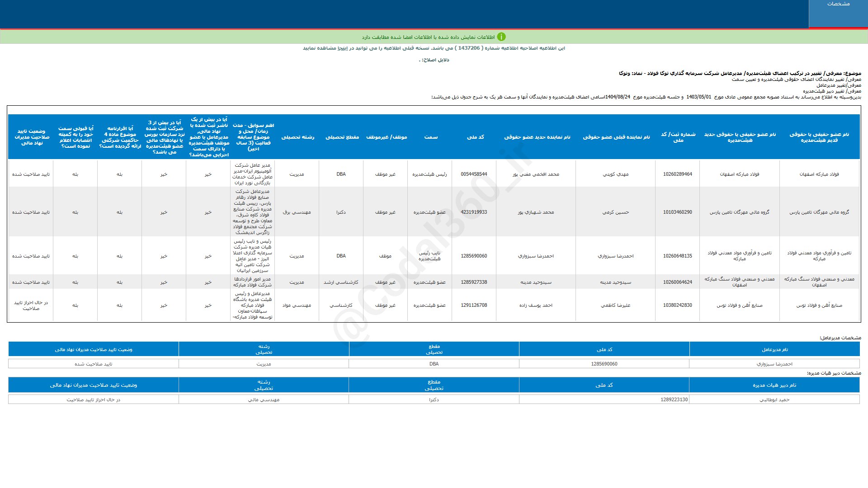868x488 pixels.
Task: Click notice number 1437206 text
Action: (469, 48)
